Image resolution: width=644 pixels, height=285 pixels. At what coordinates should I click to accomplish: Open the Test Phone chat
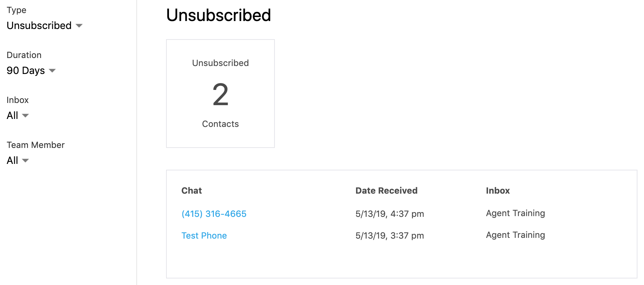[204, 236]
